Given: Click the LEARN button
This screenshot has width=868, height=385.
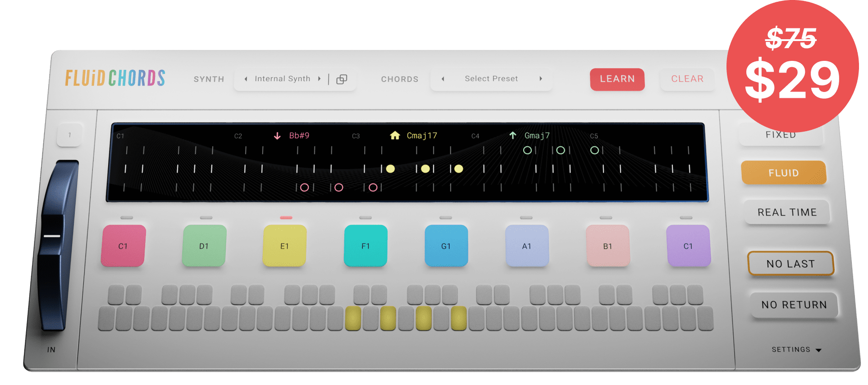Looking at the screenshot, I should [x=617, y=79].
